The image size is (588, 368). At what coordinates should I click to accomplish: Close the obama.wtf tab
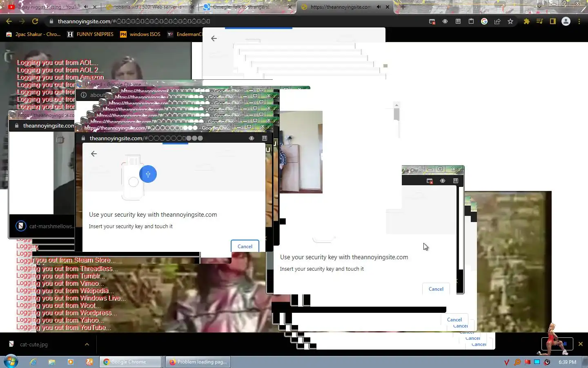[x=192, y=7]
